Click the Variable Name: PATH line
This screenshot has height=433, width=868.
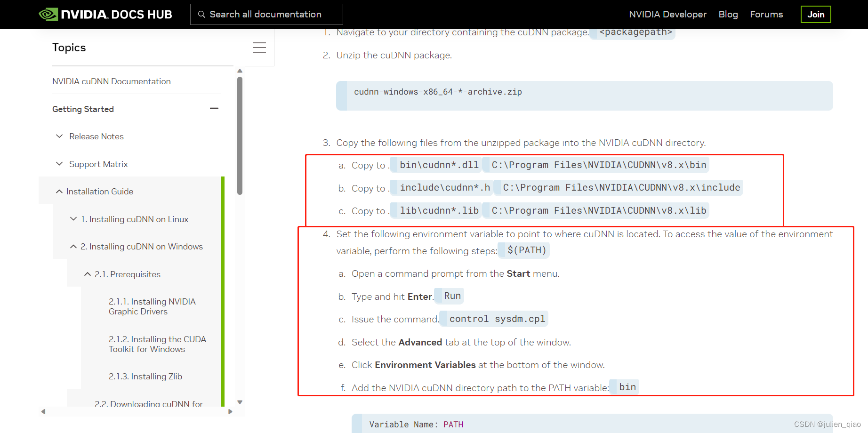[x=416, y=425]
